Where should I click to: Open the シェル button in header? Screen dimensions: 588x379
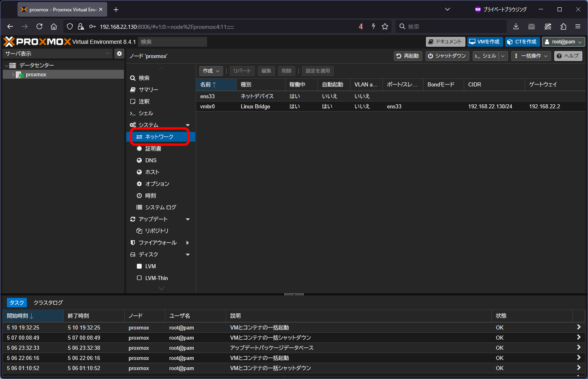pos(485,56)
